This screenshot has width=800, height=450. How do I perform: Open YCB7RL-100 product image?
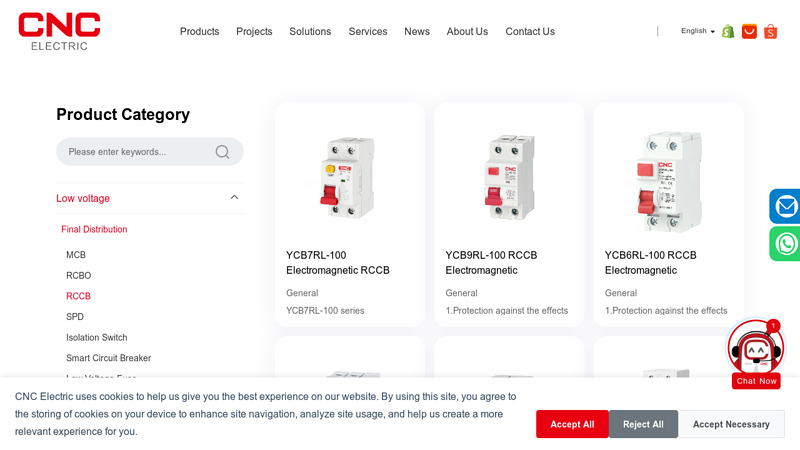pyautogui.click(x=349, y=178)
